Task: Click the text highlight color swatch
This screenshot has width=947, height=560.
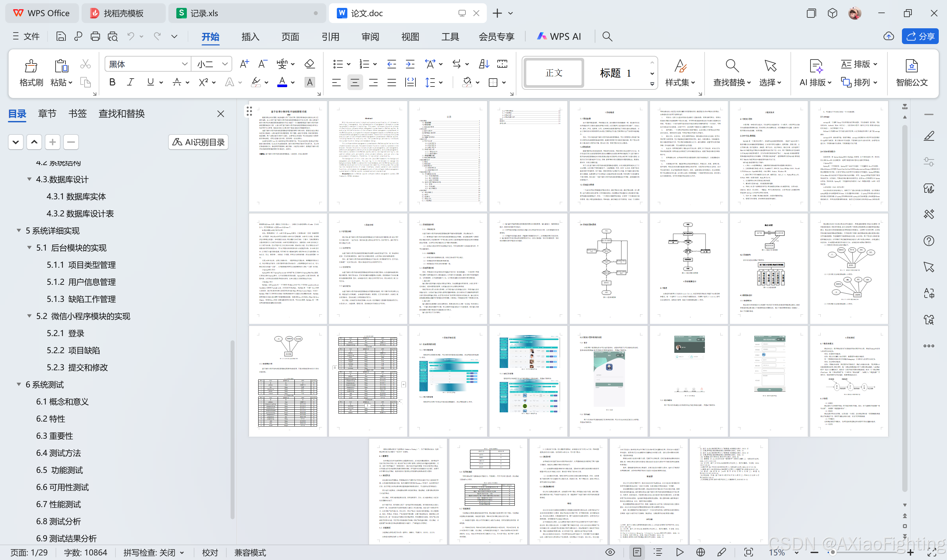Action: click(x=256, y=82)
